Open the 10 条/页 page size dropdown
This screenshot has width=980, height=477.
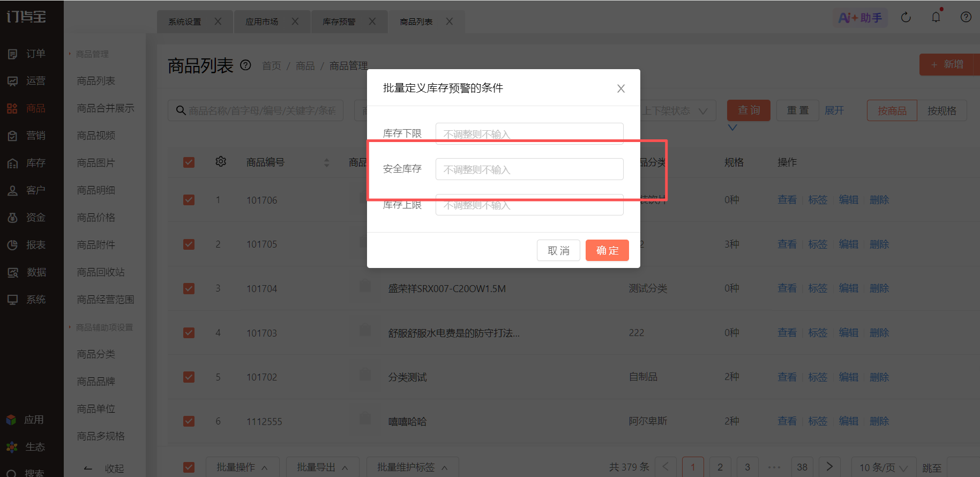[x=884, y=467]
